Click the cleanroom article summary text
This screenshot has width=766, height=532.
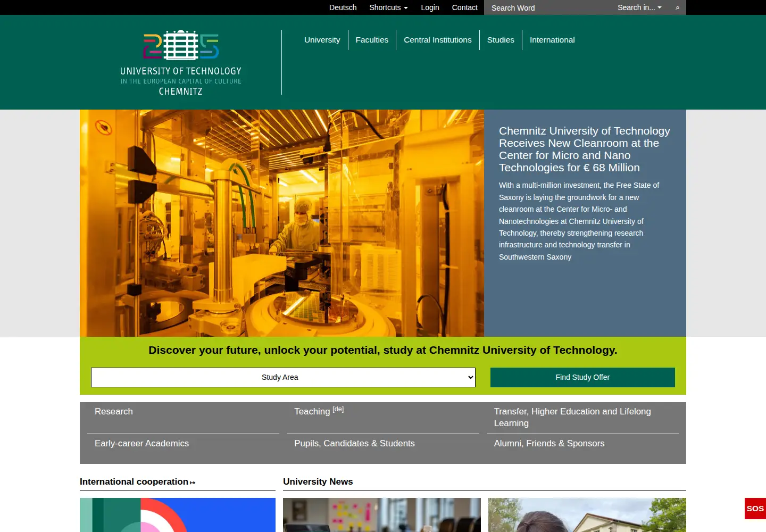[x=579, y=221]
